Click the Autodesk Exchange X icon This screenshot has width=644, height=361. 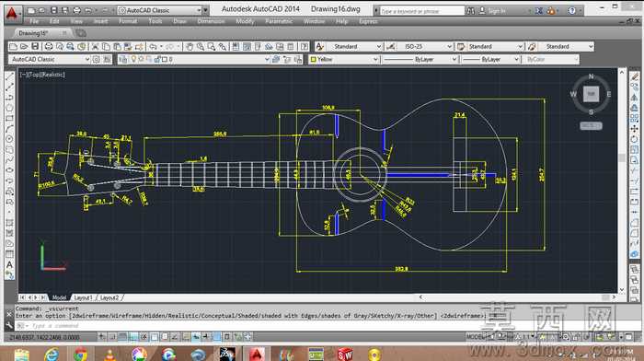pos(539,11)
